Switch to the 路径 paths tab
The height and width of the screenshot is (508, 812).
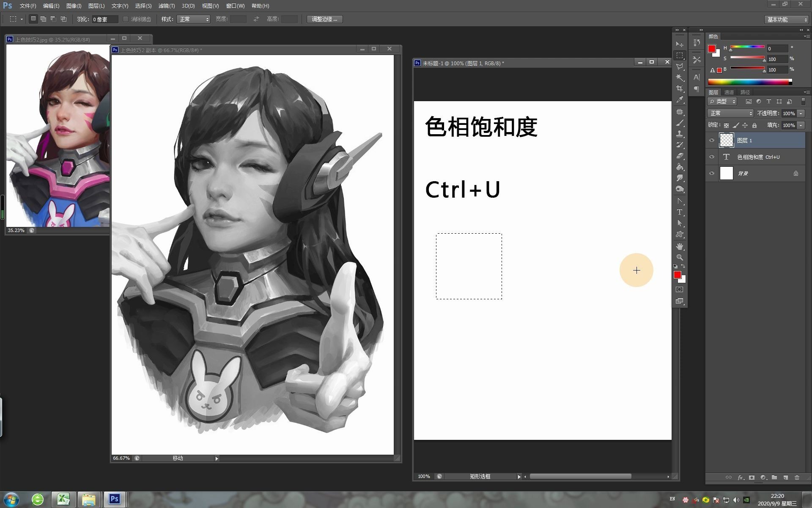click(x=745, y=92)
